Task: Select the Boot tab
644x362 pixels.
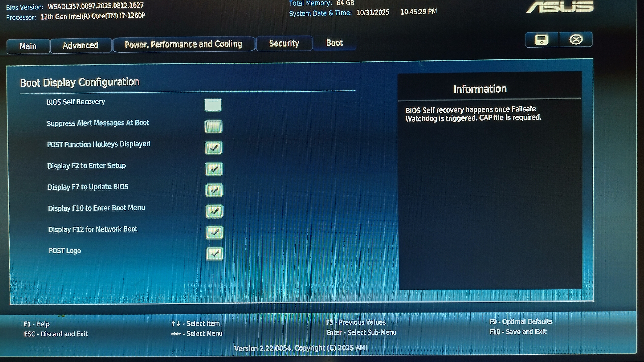Action: (334, 43)
